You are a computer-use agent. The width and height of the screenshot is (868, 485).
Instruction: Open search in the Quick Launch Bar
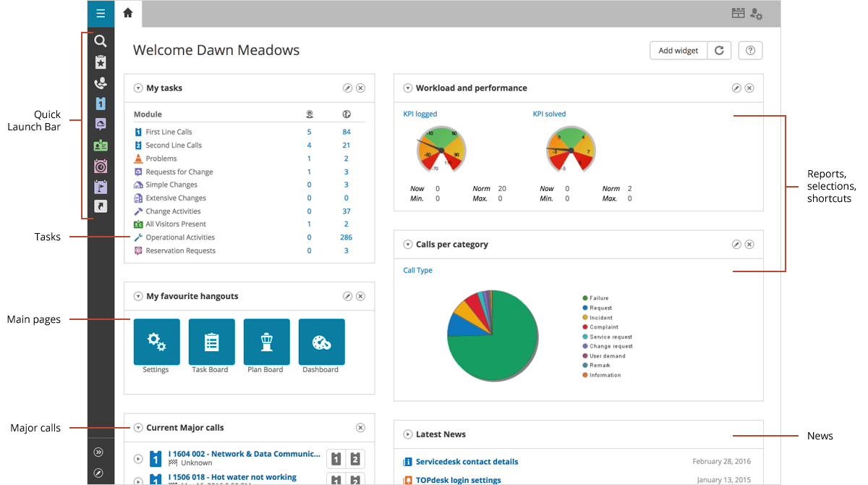(100, 41)
